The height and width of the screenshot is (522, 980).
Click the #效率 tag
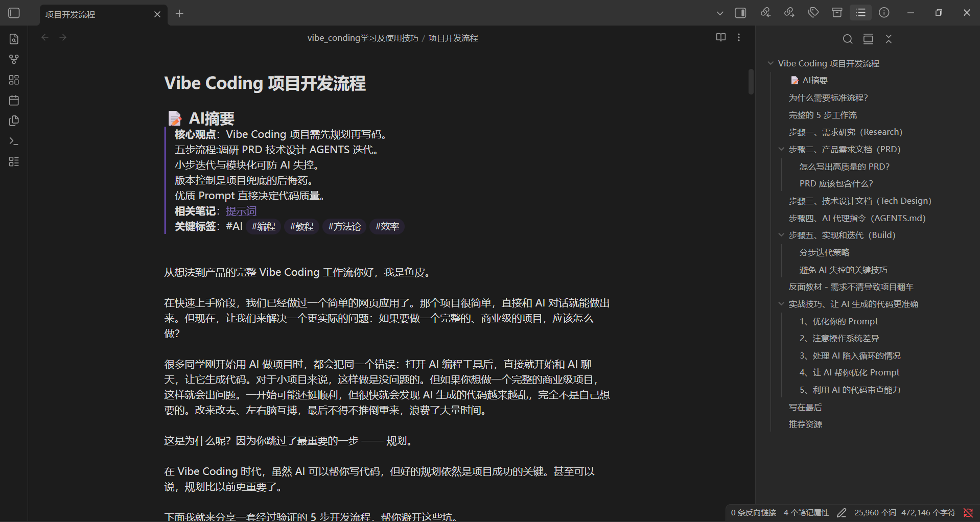(387, 226)
